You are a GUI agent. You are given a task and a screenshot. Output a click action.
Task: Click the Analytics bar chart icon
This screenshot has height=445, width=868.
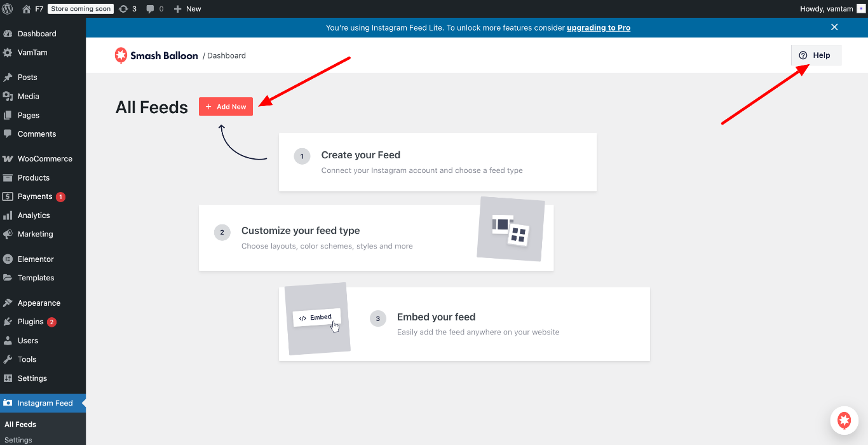(x=8, y=216)
